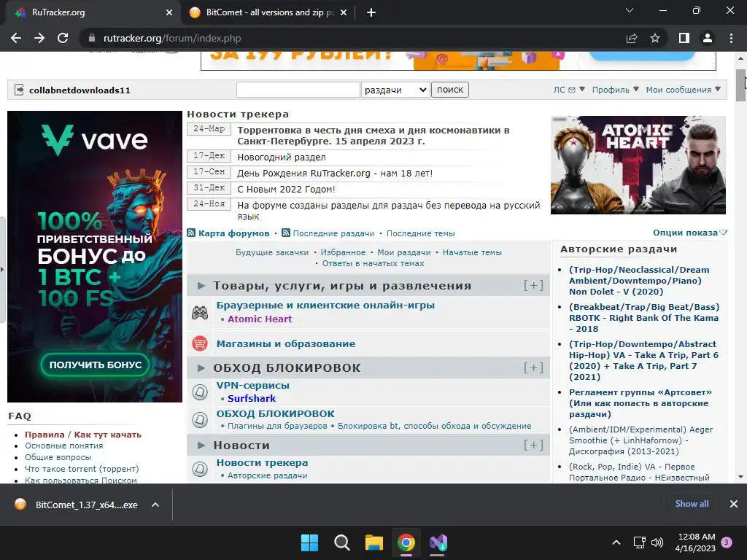
Task: Open the Atomic Heart subforum link
Action: point(259,319)
